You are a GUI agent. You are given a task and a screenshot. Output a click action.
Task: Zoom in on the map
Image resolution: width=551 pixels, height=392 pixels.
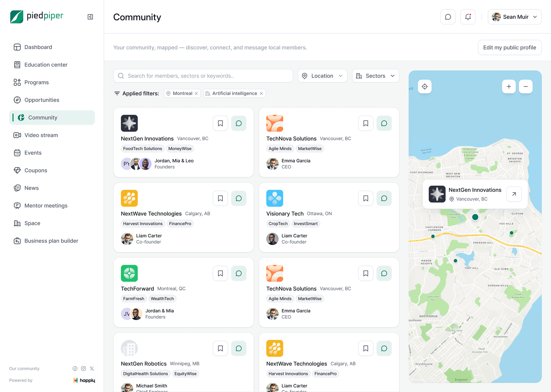509,86
